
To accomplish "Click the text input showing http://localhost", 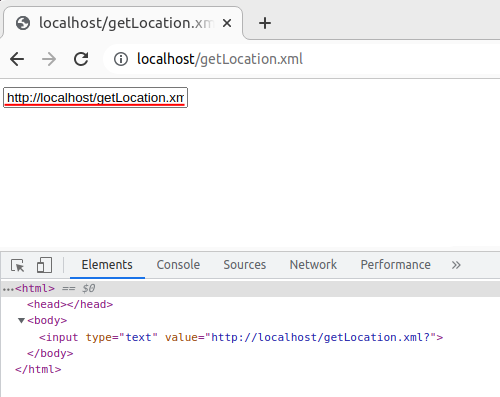I will point(95,98).
